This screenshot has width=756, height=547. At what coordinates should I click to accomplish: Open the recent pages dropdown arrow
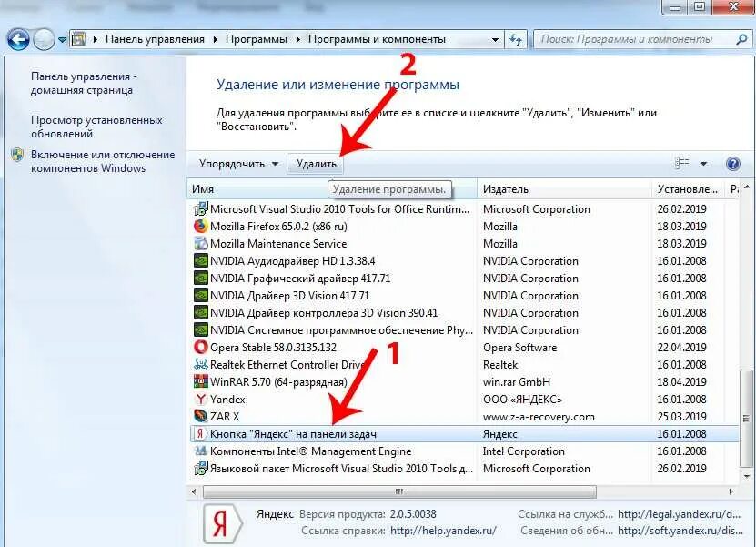[x=62, y=40]
